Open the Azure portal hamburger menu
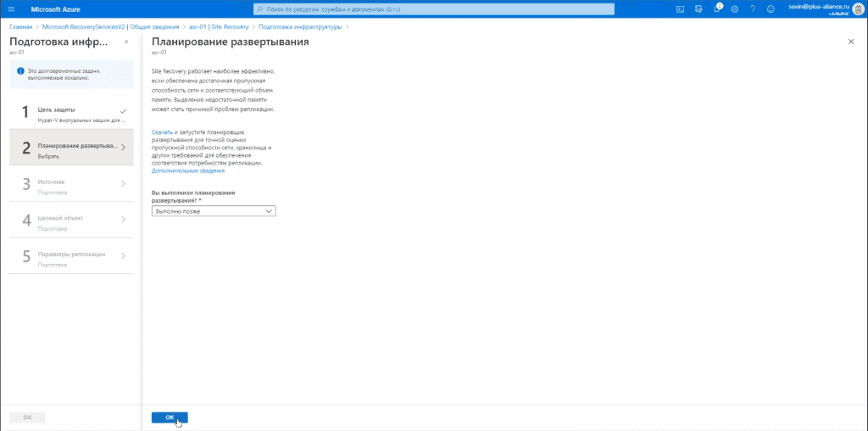 coord(12,8)
